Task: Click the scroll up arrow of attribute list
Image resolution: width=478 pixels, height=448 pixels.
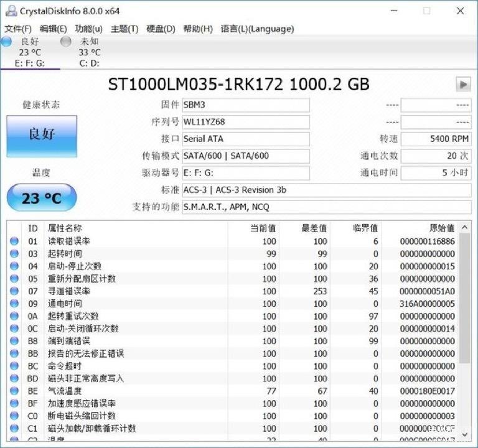Action: [464, 227]
